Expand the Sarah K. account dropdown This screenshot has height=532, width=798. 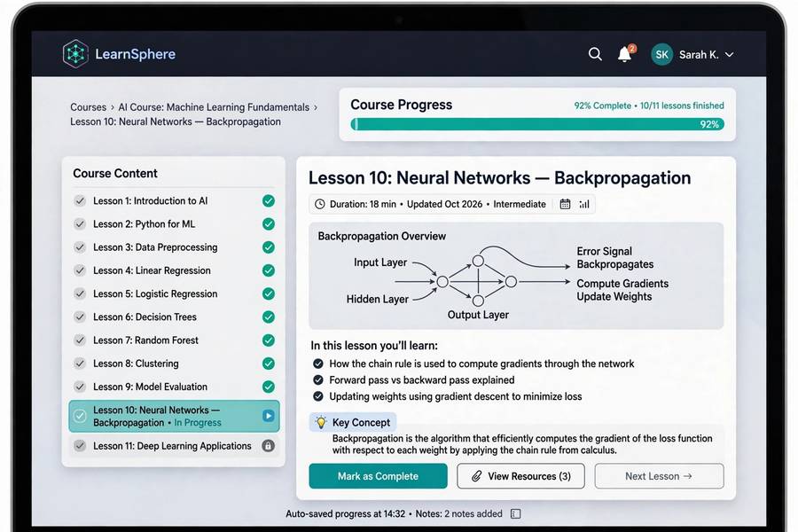coord(730,54)
